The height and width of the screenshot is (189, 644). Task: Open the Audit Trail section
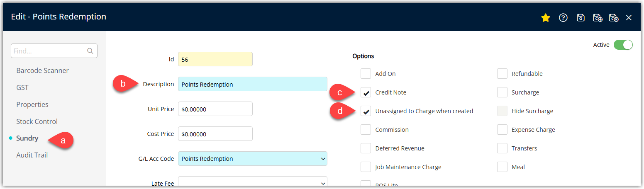click(x=32, y=155)
